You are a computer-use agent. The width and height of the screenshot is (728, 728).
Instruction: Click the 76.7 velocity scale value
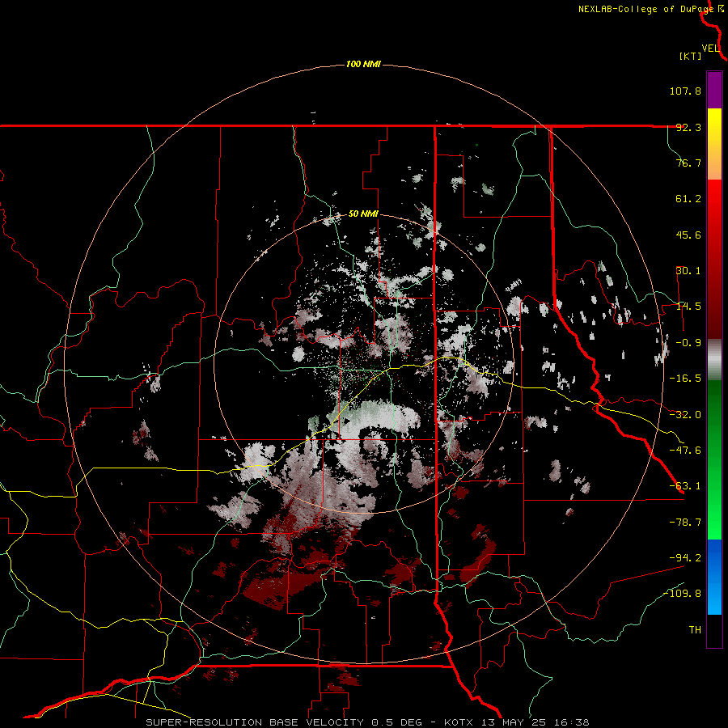click(688, 163)
